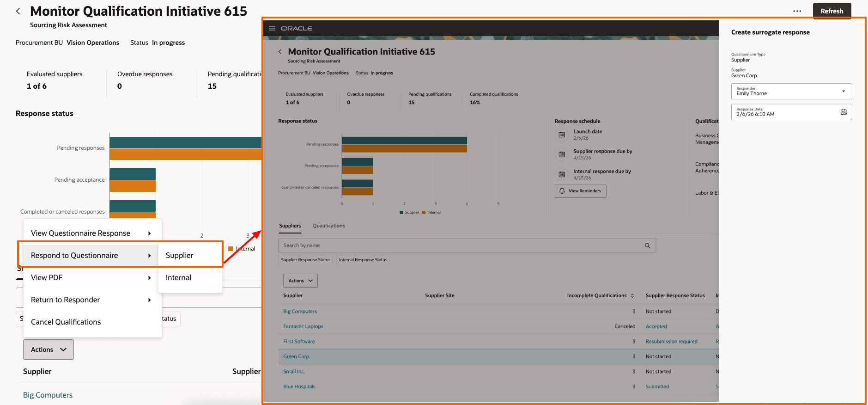Open First Software supplier link
Screen dimensions: 868x405
[299, 342]
